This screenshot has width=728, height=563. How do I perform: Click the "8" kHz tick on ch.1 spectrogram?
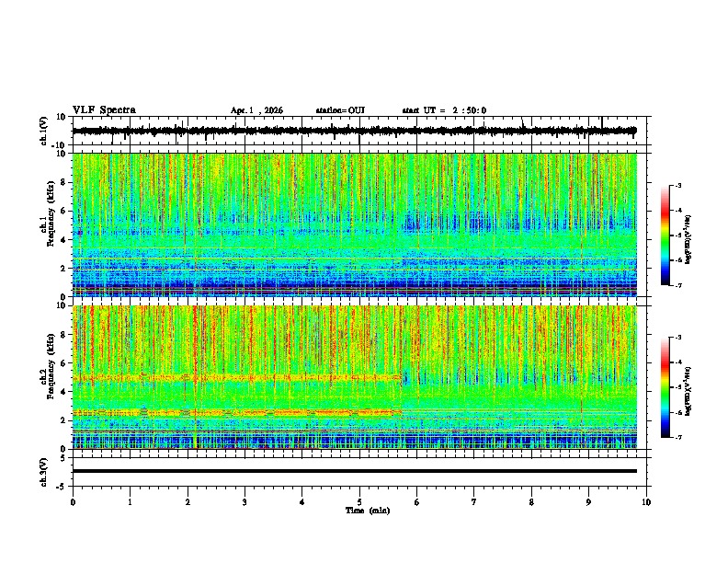[63, 182]
